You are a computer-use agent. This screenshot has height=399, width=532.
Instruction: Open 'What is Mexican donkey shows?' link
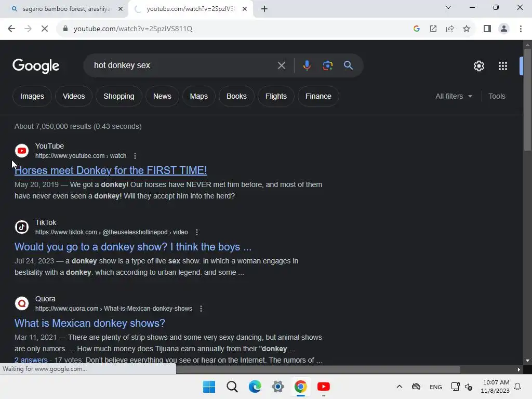(x=89, y=323)
